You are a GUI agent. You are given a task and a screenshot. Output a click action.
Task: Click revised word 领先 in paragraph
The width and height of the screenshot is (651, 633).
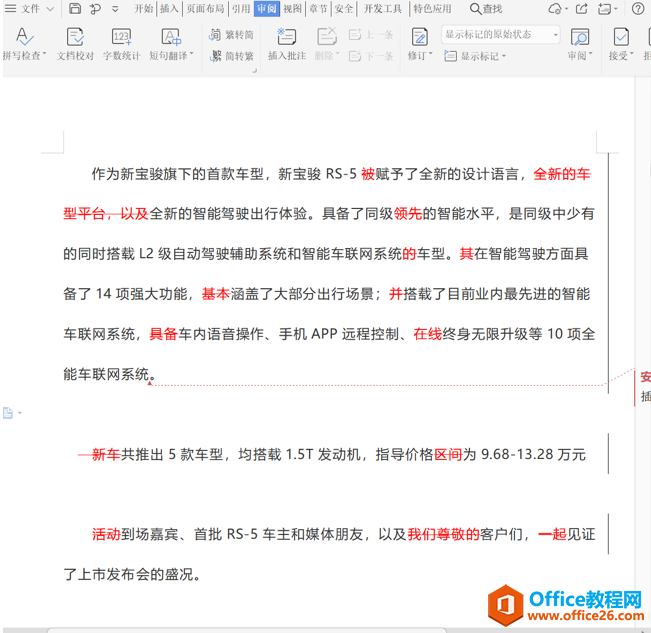coord(408,214)
